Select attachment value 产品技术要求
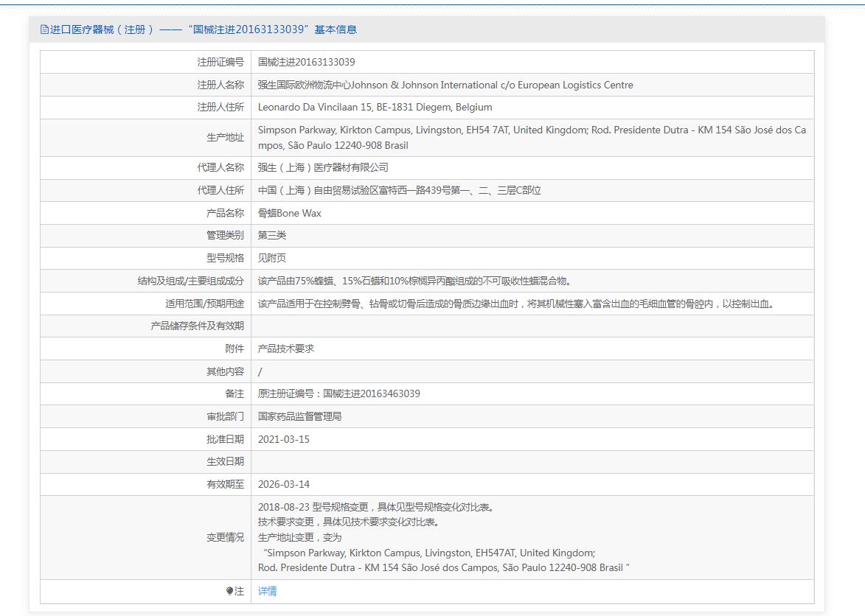Screen dimensions: 865x616 point(286,349)
